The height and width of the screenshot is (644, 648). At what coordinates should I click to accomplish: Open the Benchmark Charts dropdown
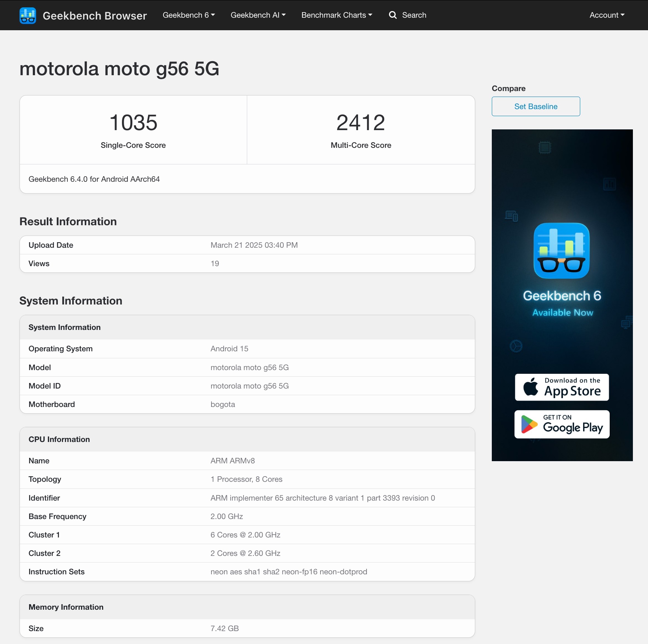click(x=337, y=15)
